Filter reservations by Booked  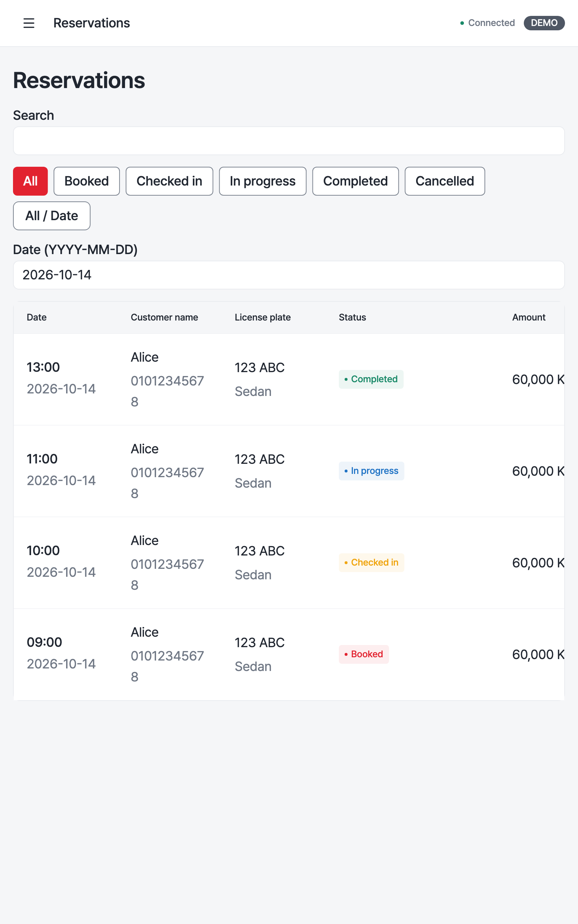tap(87, 181)
